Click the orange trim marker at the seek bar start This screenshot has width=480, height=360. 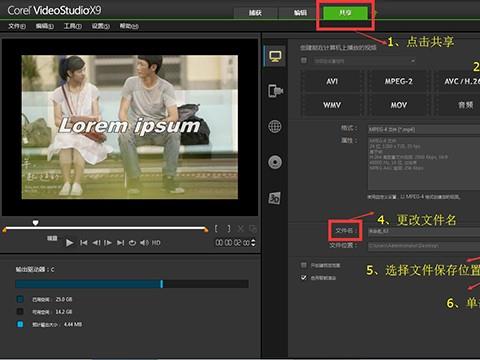pos(4,230)
